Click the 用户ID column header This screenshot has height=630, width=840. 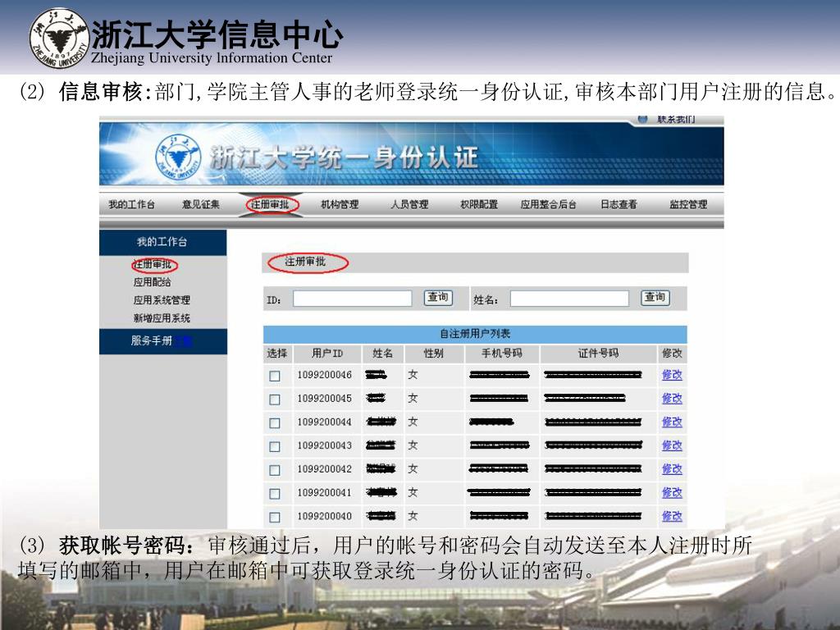(327, 353)
